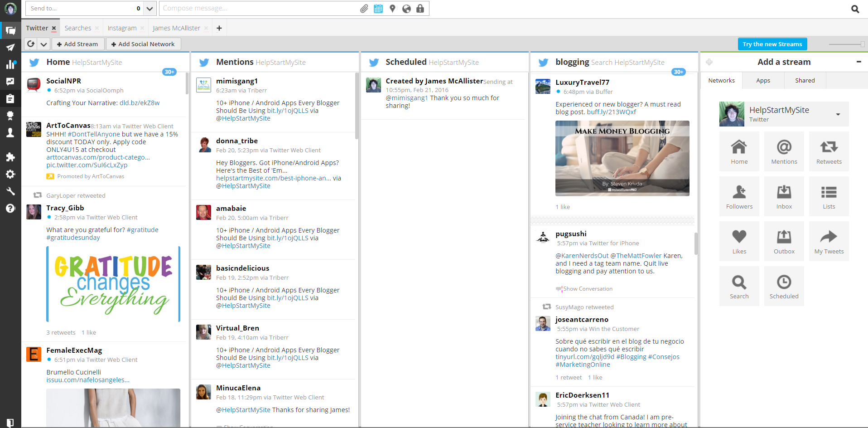Open Tools wrench icon in sidebar

pyautogui.click(x=10, y=191)
